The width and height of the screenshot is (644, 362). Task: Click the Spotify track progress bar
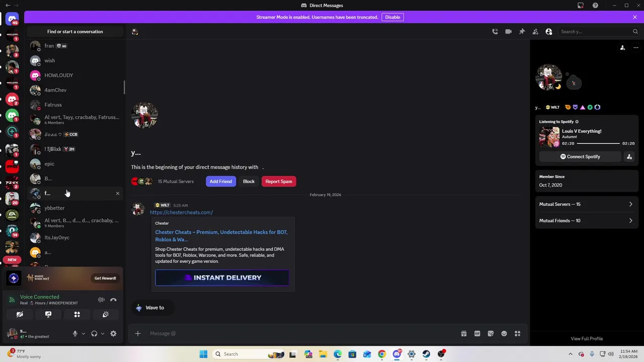point(598,143)
